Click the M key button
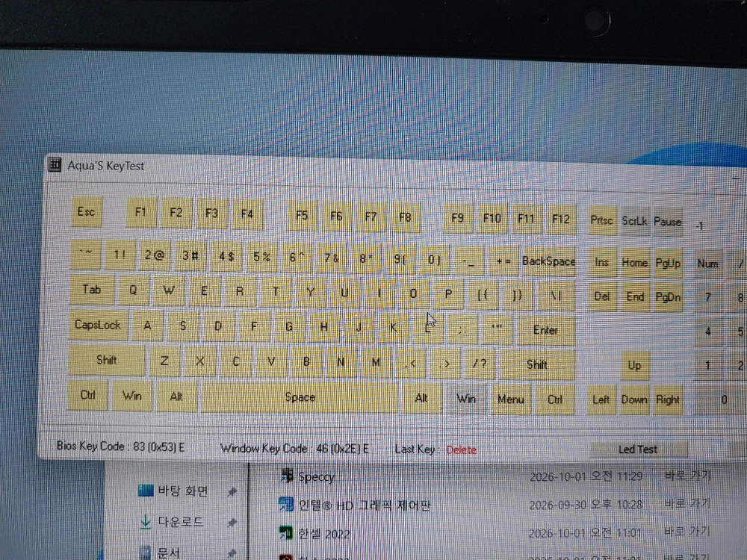The width and height of the screenshot is (747, 560). (x=376, y=363)
